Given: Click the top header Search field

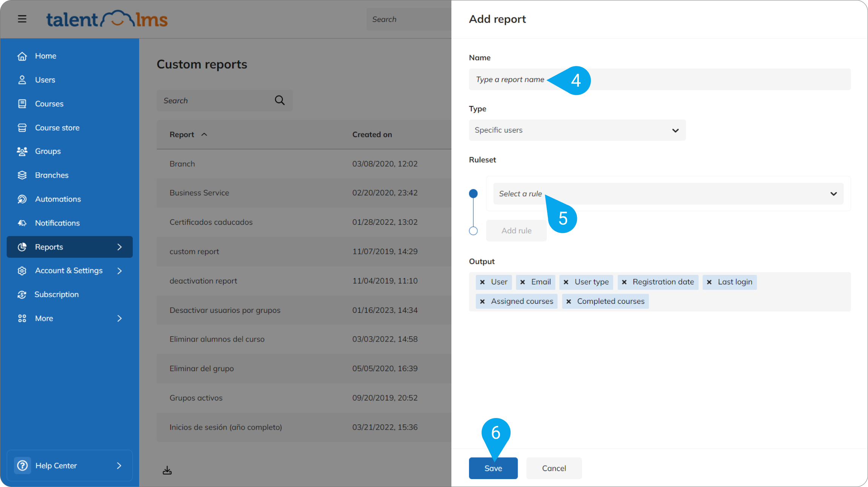Looking at the screenshot, I should click(409, 19).
